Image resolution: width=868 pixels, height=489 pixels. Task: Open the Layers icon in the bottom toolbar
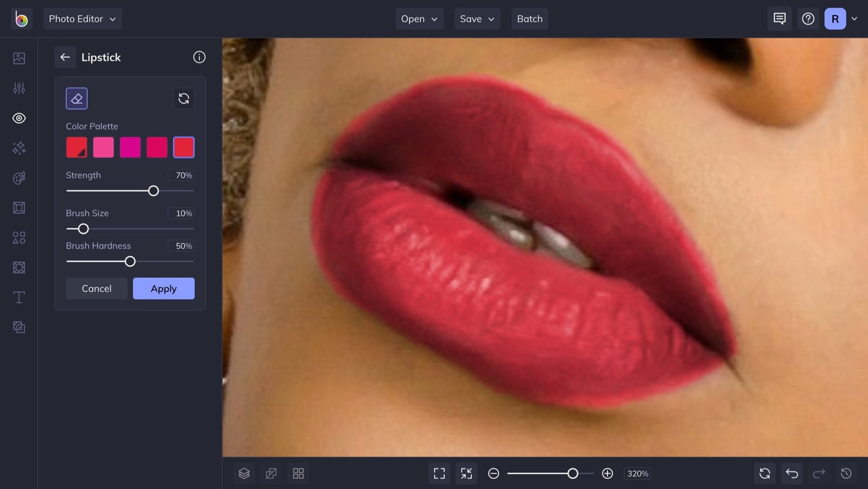[x=244, y=473]
